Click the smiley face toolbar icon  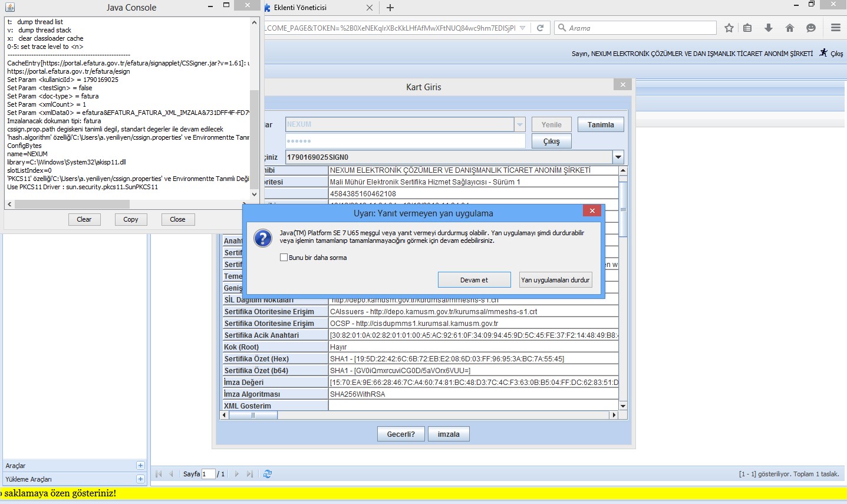pyautogui.click(x=811, y=28)
